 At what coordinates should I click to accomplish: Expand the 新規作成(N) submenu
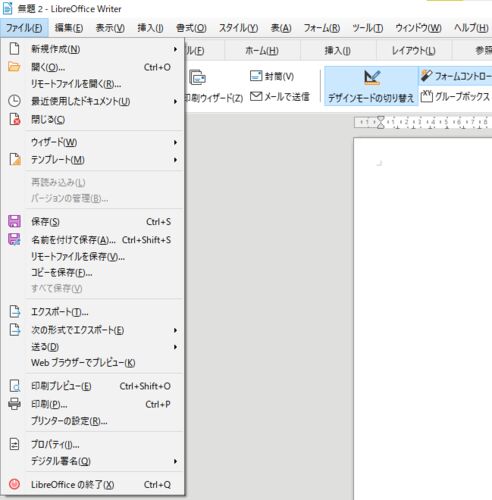175,49
